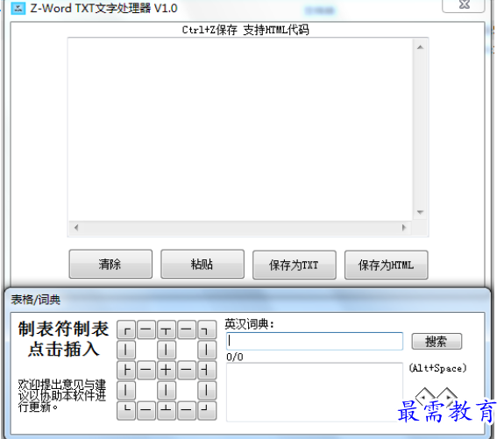The width and height of the screenshot is (504, 439).
Task: Insert the bottom-left corner └ table character
Action: pos(126,411)
